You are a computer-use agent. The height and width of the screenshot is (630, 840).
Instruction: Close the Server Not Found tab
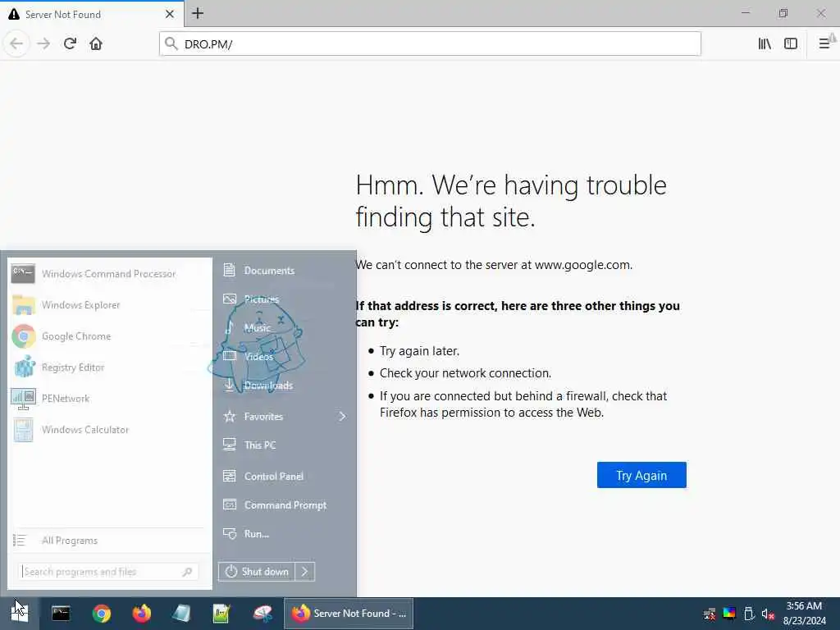(170, 14)
